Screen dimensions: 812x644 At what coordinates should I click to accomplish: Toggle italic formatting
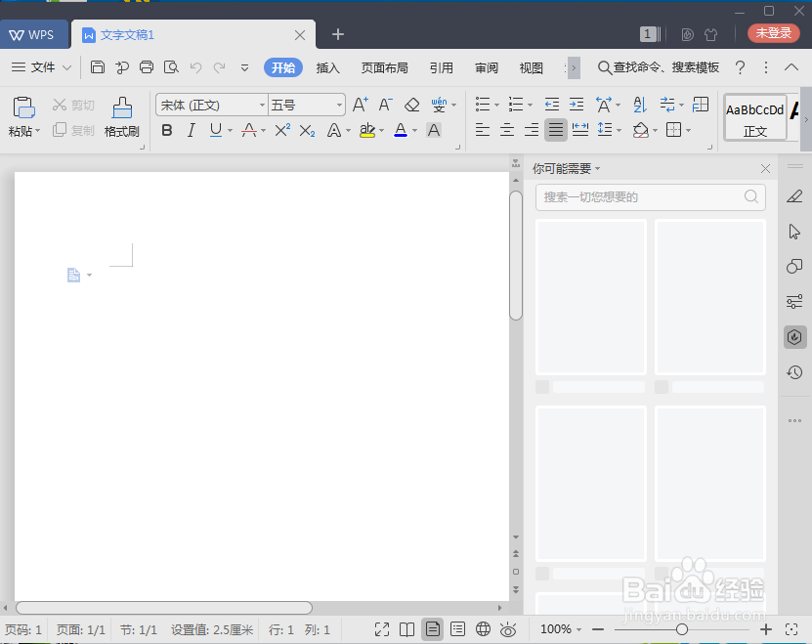click(191, 129)
